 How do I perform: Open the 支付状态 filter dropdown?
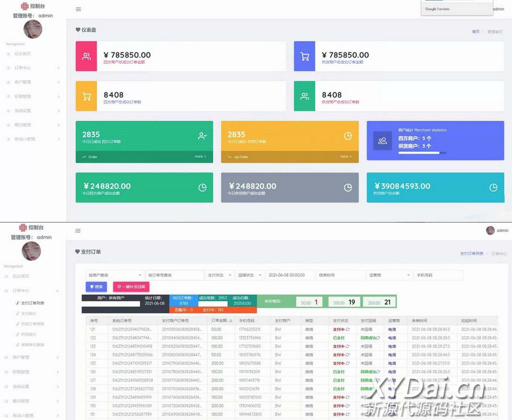coord(219,275)
